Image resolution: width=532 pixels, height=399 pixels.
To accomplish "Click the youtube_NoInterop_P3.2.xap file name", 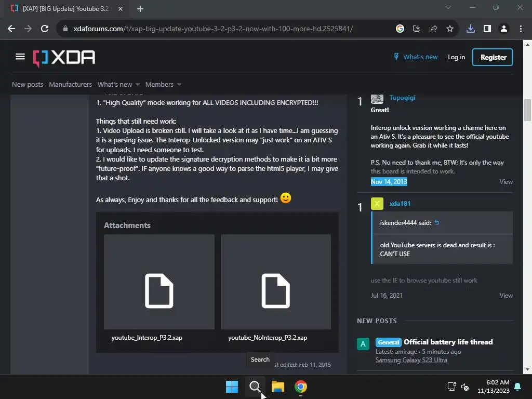I will [268, 338].
